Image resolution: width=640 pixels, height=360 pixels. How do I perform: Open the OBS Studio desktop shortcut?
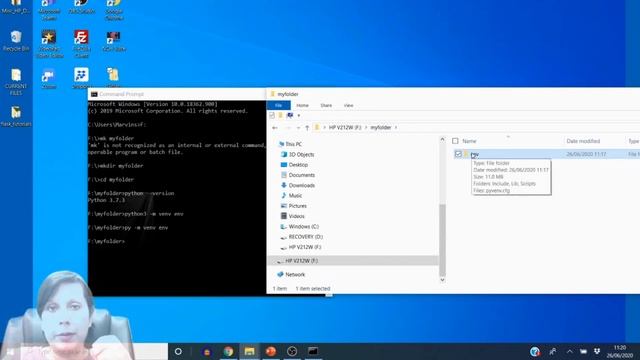point(82,7)
